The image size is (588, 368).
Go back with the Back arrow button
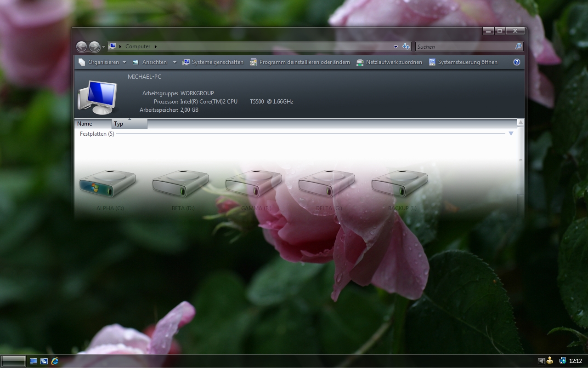coord(81,46)
